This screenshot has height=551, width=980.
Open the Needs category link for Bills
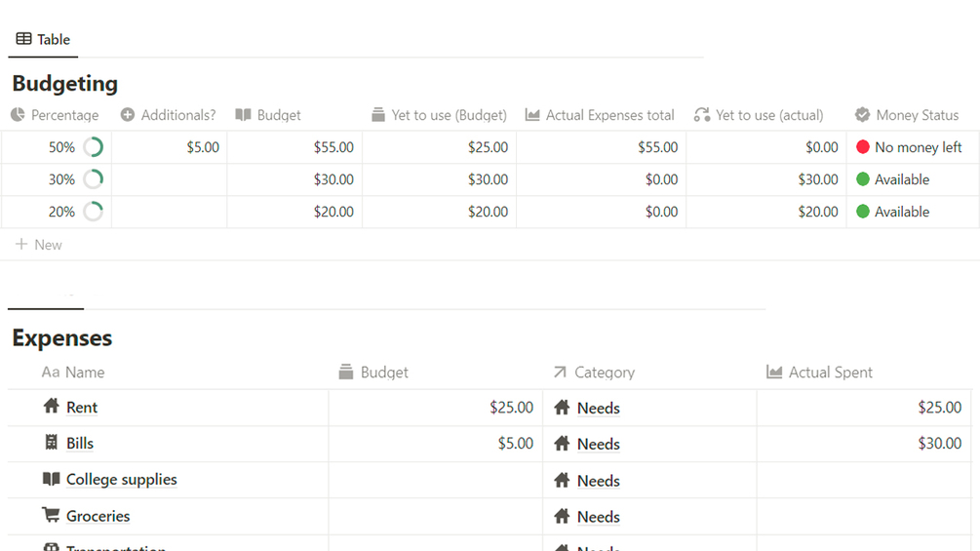pos(598,444)
